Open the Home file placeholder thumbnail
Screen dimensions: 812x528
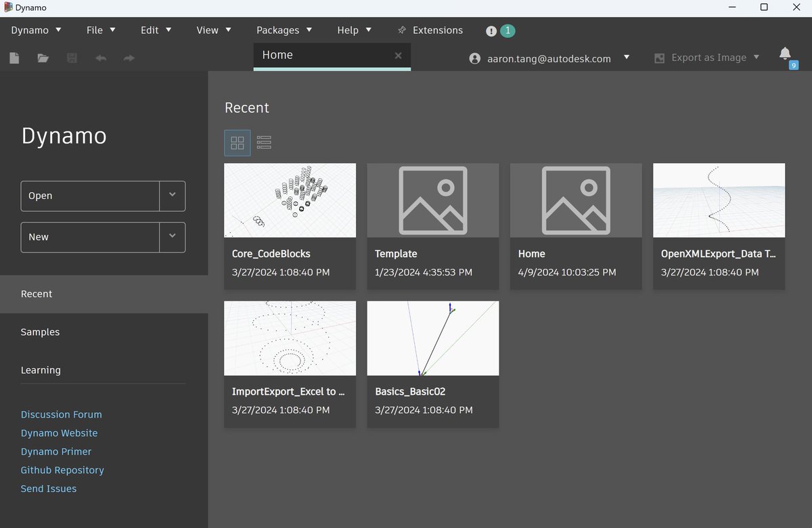576,200
